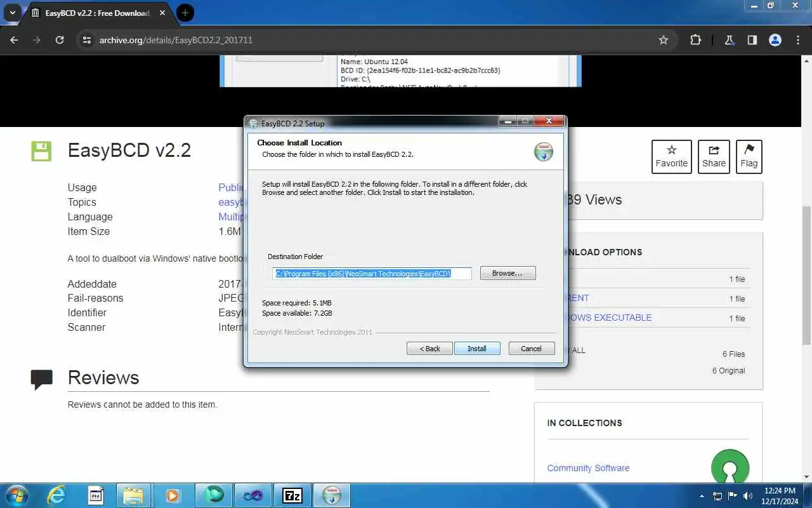Reload the archive.org page
812x508 pixels.
(x=60, y=40)
